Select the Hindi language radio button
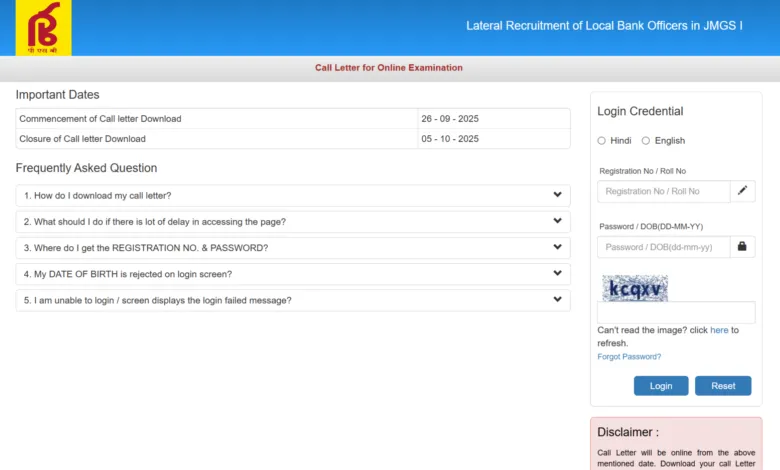This screenshot has width=780, height=470. (602, 141)
